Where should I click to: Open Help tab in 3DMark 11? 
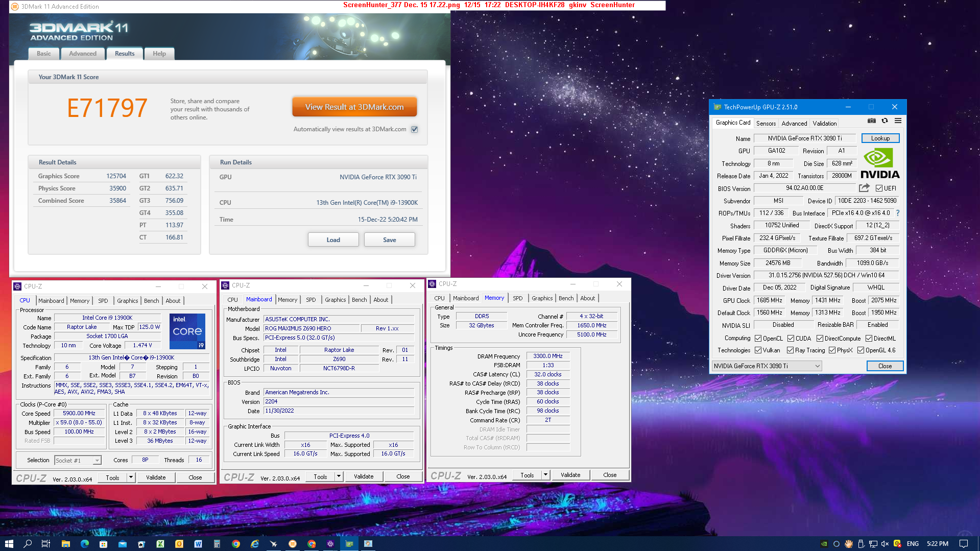click(x=159, y=54)
